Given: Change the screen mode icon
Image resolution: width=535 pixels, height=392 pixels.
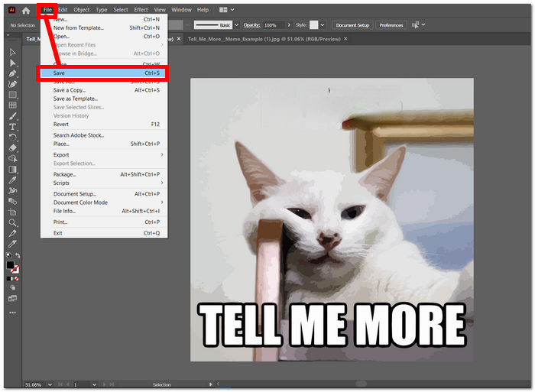Looking at the screenshot, I should tap(13, 299).
